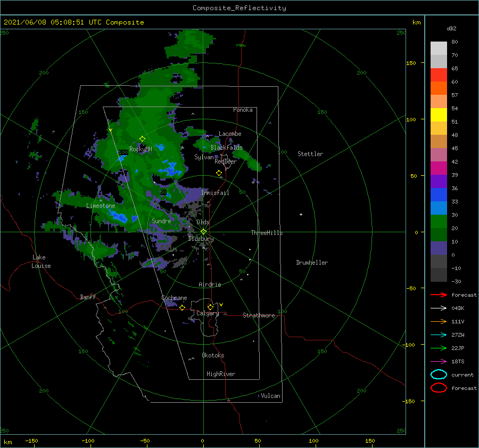Click the Innisfail town label
Screen dimensions: 479x448
point(215,193)
